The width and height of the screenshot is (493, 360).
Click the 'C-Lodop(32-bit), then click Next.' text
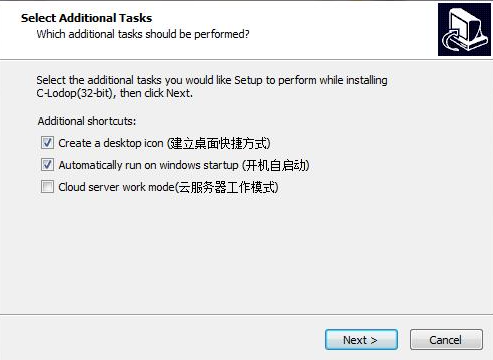[x=115, y=93]
